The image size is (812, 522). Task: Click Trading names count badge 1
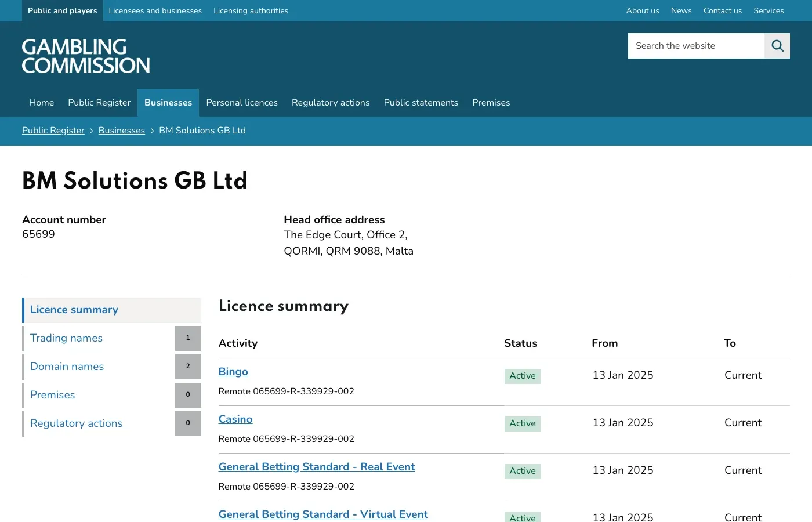point(188,338)
